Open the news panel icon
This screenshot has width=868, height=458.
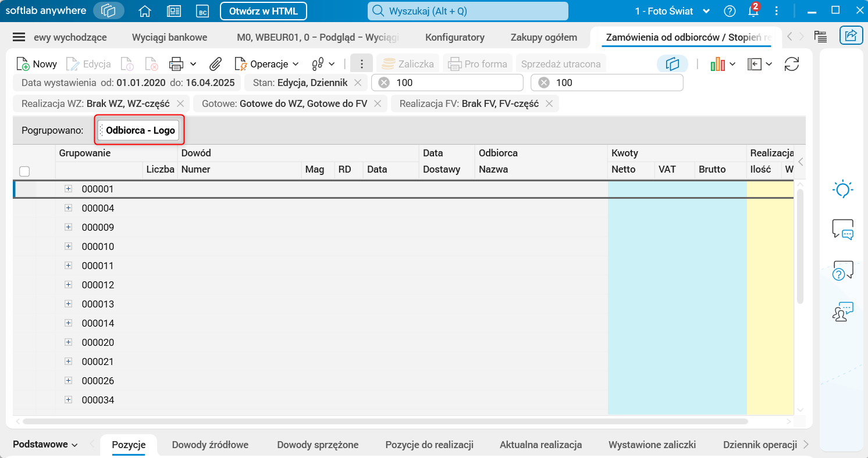(173, 11)
